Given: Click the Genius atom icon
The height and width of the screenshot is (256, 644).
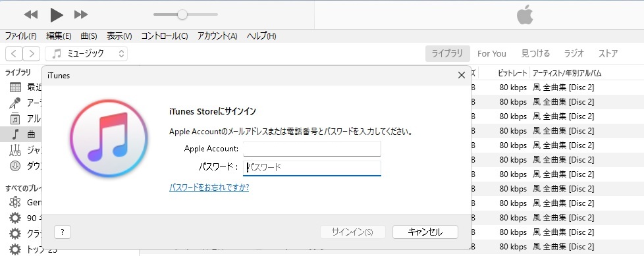Looking at the screenshot, I should pos(15,202).
